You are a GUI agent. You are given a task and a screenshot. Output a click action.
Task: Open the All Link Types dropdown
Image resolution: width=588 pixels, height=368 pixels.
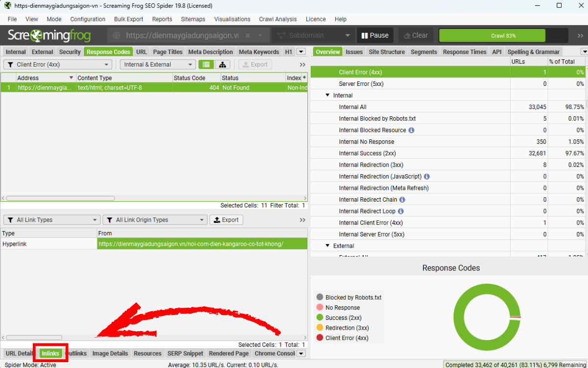click(x=51, y=220)
